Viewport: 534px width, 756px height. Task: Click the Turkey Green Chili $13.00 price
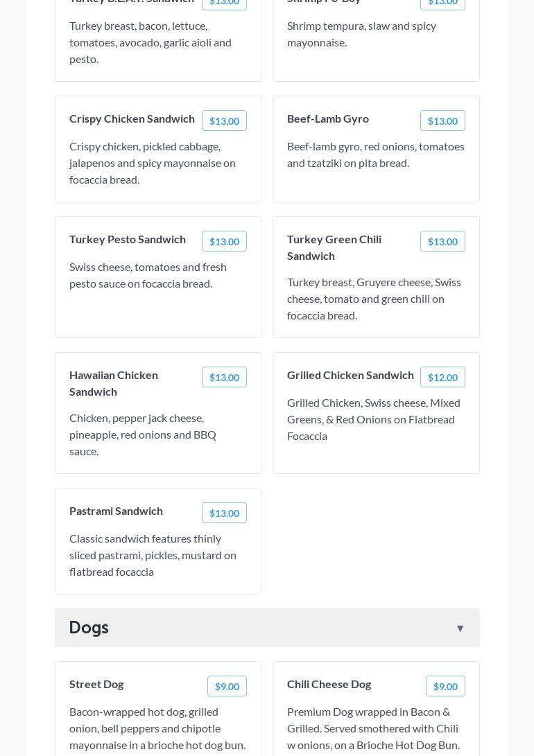point(442,241)
